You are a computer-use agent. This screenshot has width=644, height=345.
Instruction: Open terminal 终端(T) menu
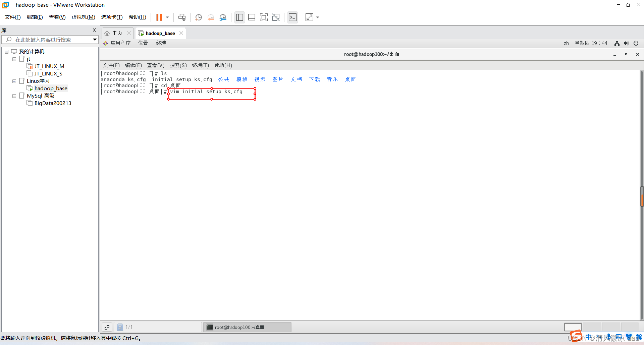pyautogui.click(x=201, y=65)
